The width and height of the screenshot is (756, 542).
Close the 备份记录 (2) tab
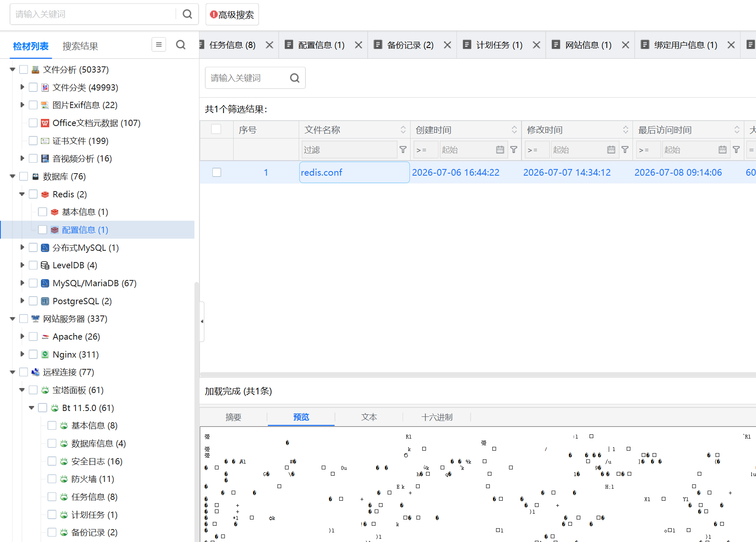tap(447, 45)
